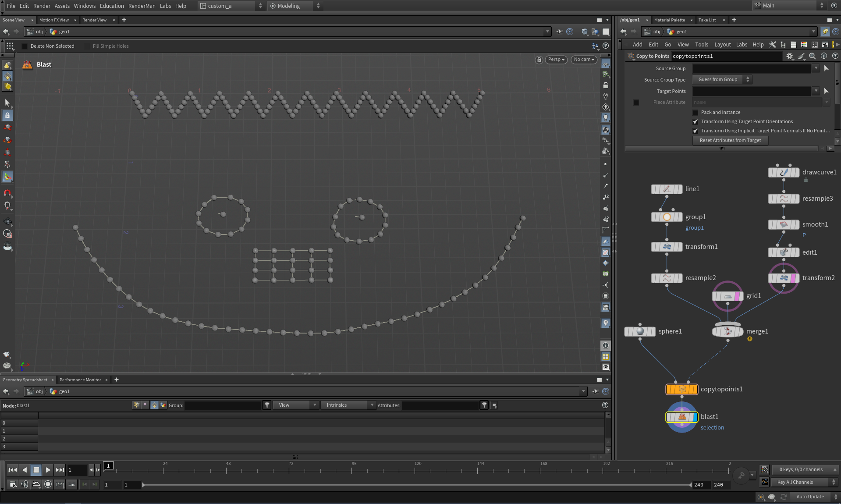
Task: Click the drawcurve1 node icon
Action: point(784,172)
